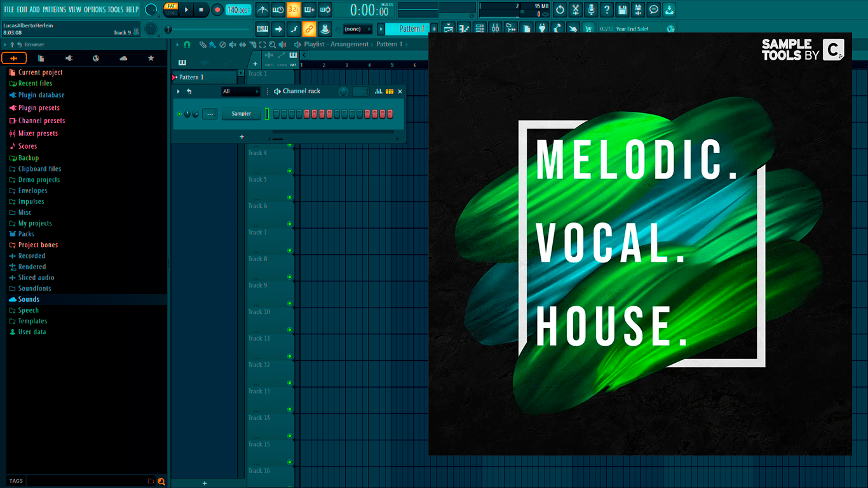The width and height of the screenshot is (868, 488).
Task: Open the FILE menu
Action: [x=9, y=10]
